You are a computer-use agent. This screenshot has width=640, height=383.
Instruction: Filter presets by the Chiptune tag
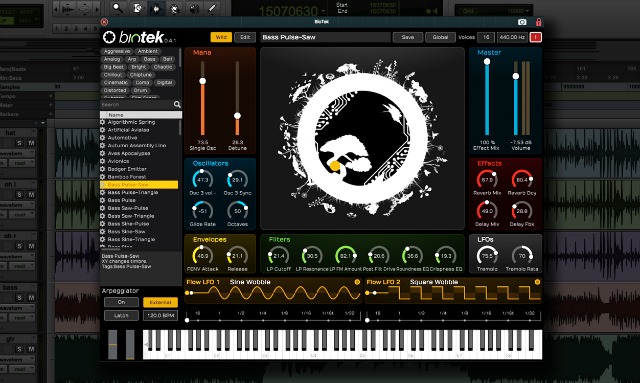coord(141,75)
